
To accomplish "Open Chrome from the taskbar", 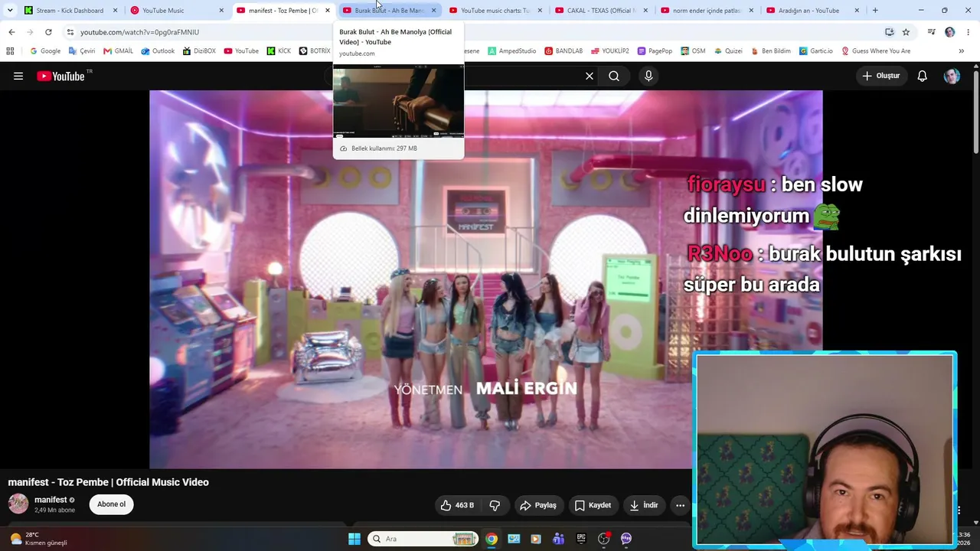I will click(x=492, y=539).
